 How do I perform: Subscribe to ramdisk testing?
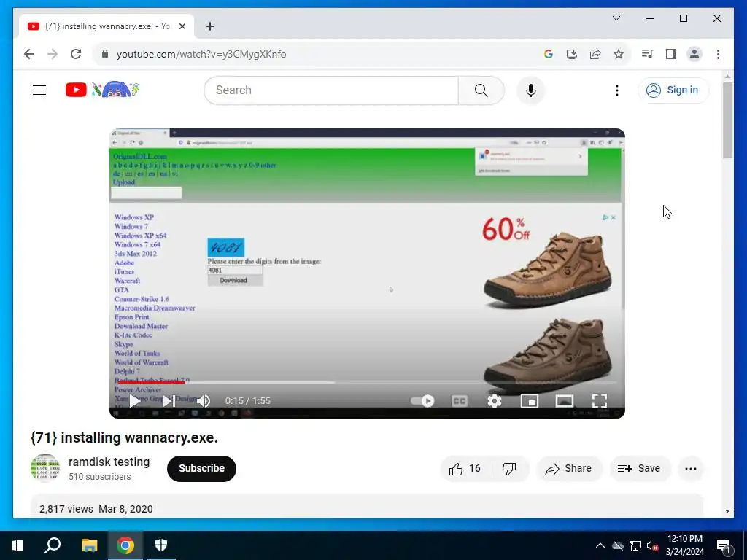pyautogui.click(x=201, y=469)
